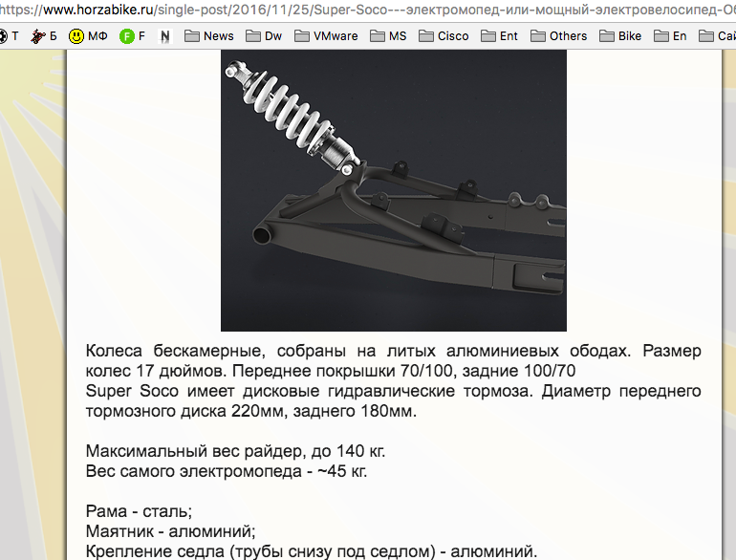This screenshot has height=560, width=736.
Task: Open the Others bookmarks folder
Action: (x=558, y=36)
